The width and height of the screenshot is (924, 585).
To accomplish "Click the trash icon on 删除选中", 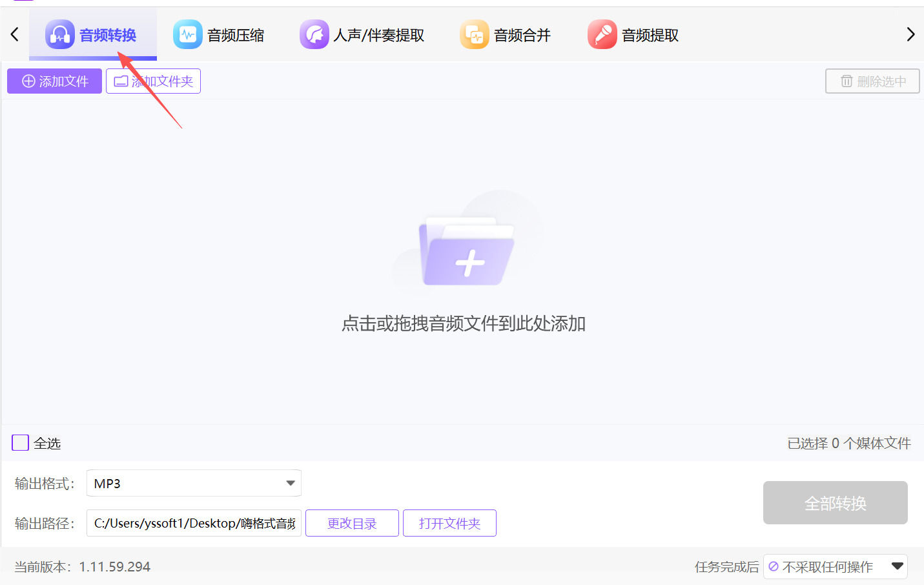I will 847,81.
